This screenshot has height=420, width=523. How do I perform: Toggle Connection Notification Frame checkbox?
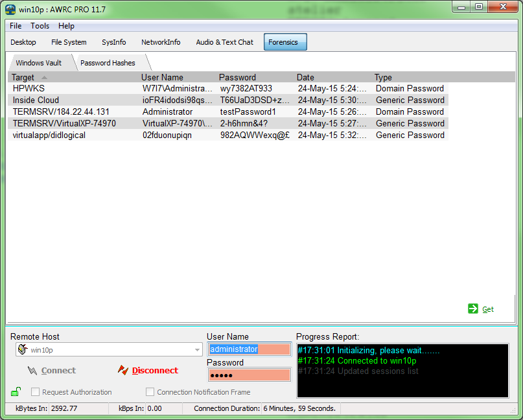click(x=150, y=391)
